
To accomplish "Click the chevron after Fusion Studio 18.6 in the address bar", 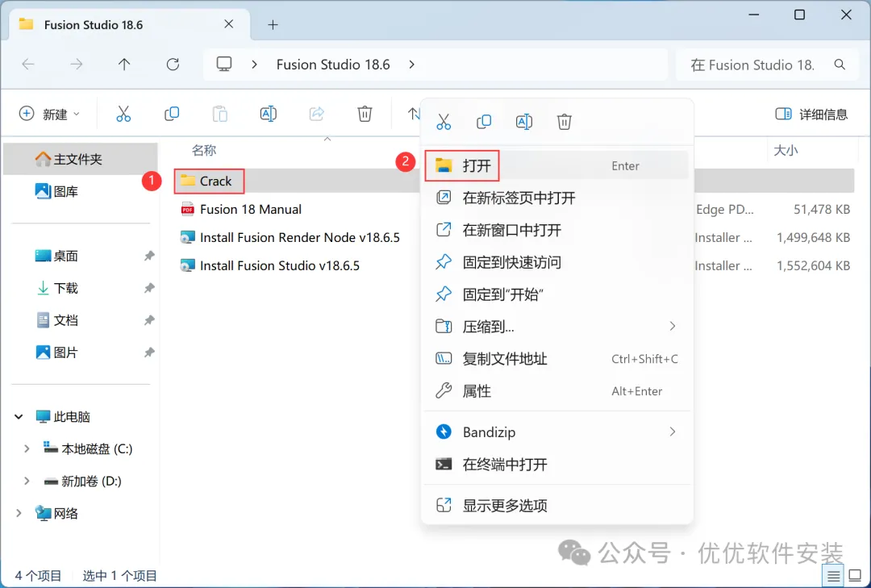I will [x=411, y=65].
